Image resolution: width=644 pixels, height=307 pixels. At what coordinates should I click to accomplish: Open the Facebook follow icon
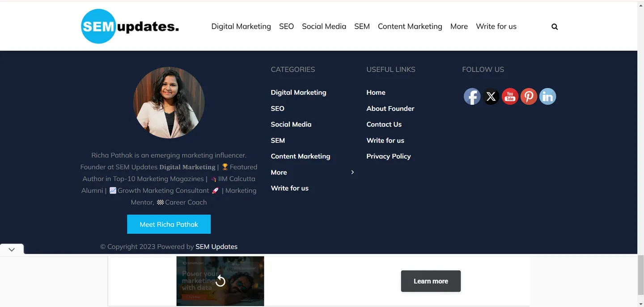point(472,96)
